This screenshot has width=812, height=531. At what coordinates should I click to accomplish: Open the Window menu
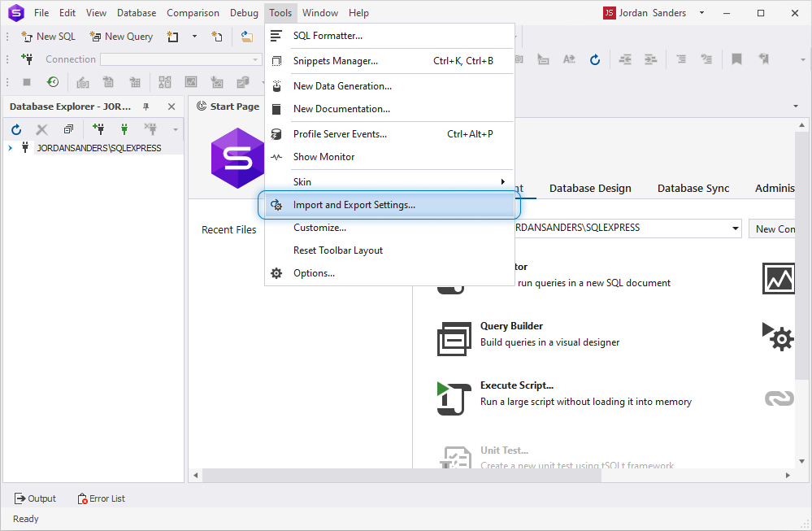(x=320, y=13)
